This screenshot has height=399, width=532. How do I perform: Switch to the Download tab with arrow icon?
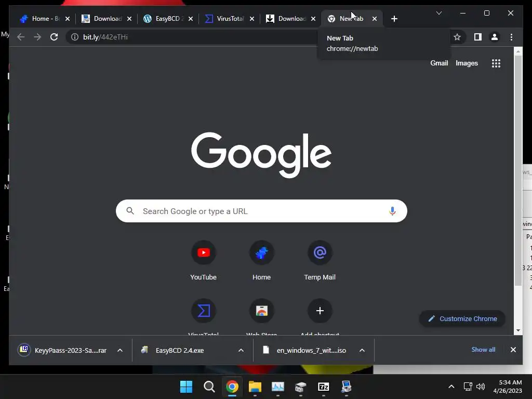click(291, 19)
